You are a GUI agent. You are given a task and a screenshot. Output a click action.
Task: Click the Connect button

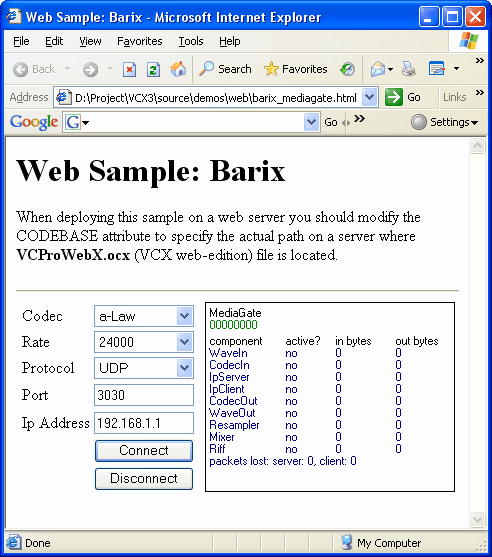pyautogui.click(x=144, y=450)
